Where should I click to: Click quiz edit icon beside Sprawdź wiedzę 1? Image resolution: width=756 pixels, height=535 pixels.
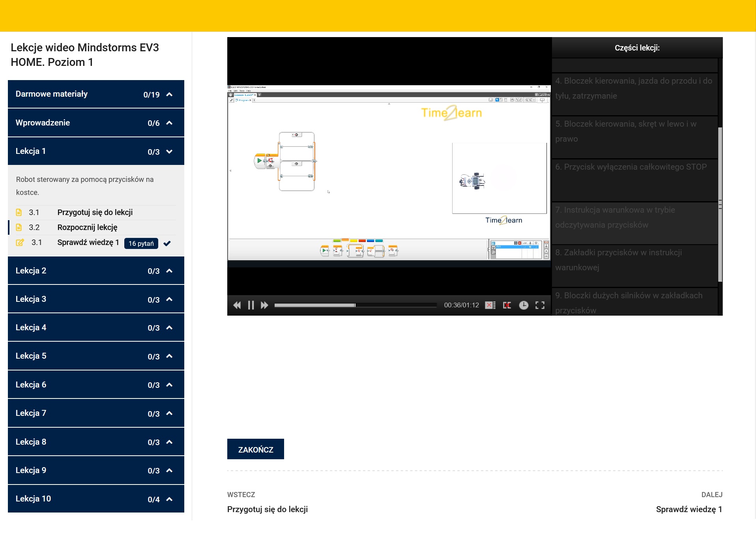[x=20, y=242]
